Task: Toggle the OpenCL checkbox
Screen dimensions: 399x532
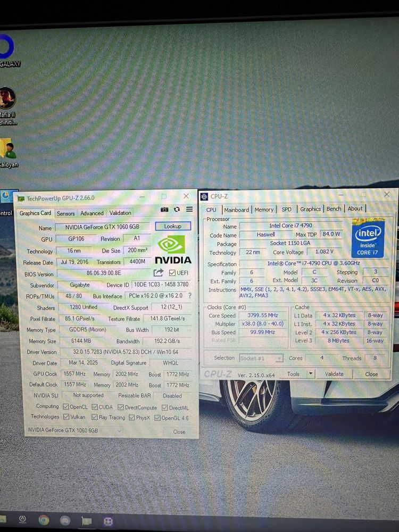Action: [x=66, y=406]
